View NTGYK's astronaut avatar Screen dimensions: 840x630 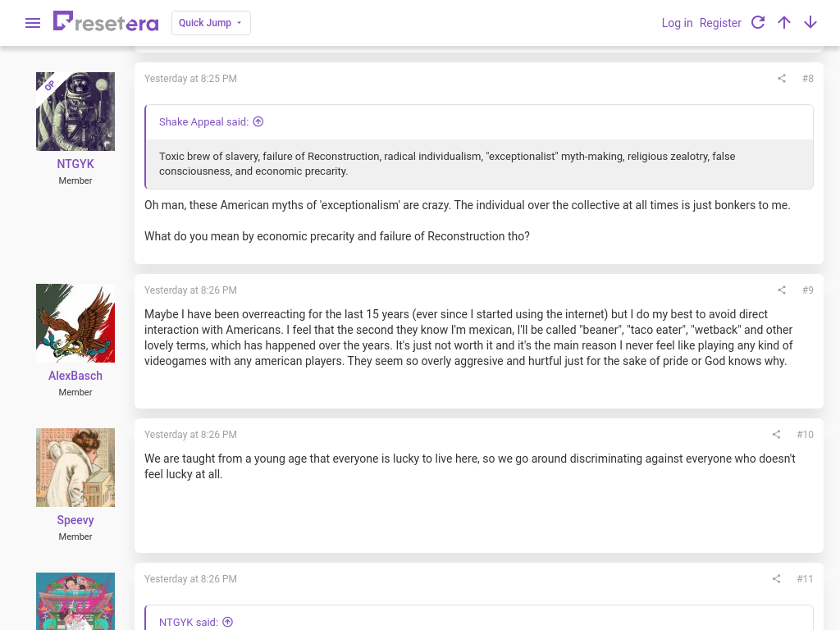click(75, 112)
